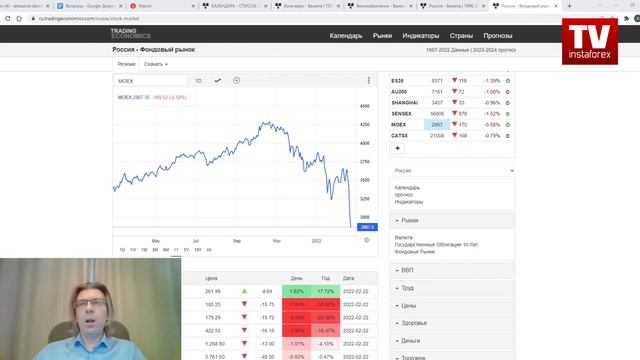Open the Календарь sidebar link
640x360 pixels.
(x=407, y=188)
